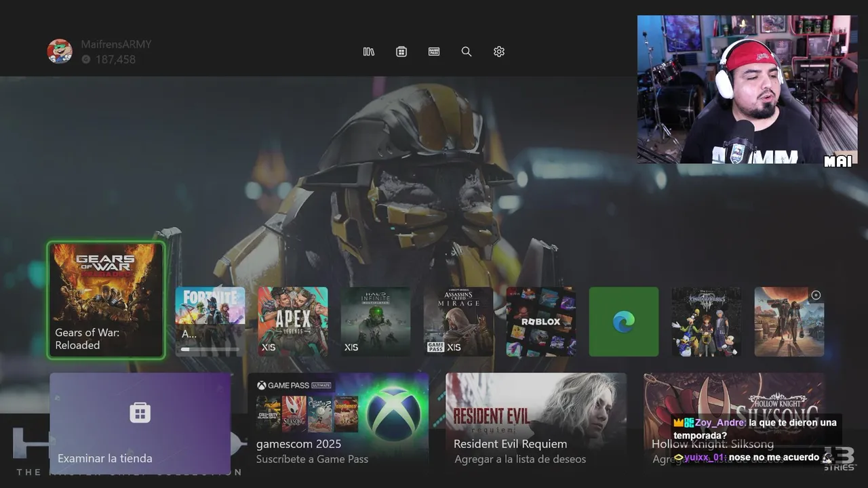Open the Microsoft Edge browser tile
Viewport: 868px width, 488px height.
624,321
